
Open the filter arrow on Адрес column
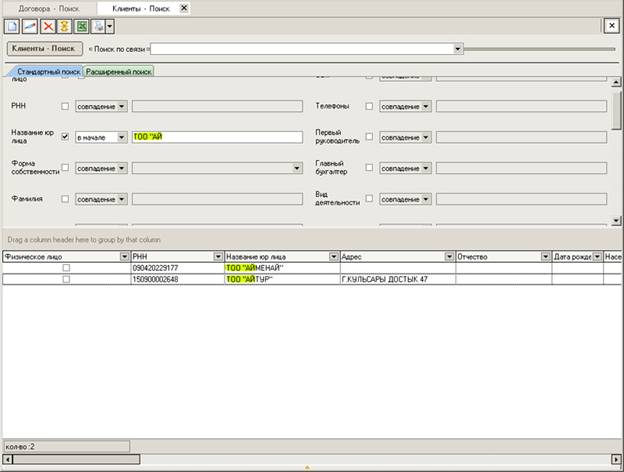[449, 257]
